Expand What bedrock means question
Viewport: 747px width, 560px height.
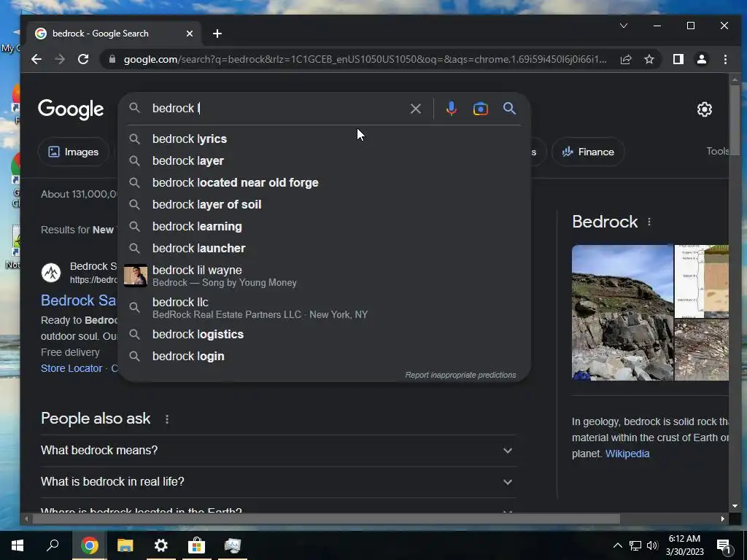point(278,451)
